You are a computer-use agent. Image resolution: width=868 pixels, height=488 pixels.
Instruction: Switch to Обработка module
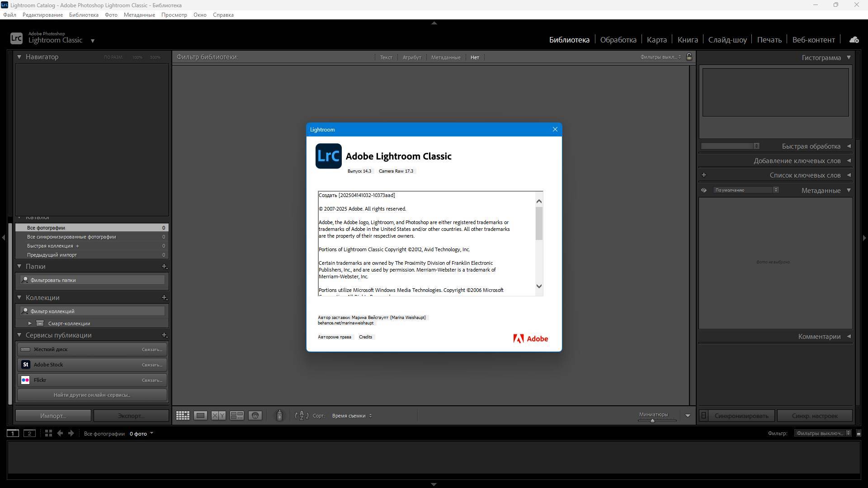click(618, 40)
